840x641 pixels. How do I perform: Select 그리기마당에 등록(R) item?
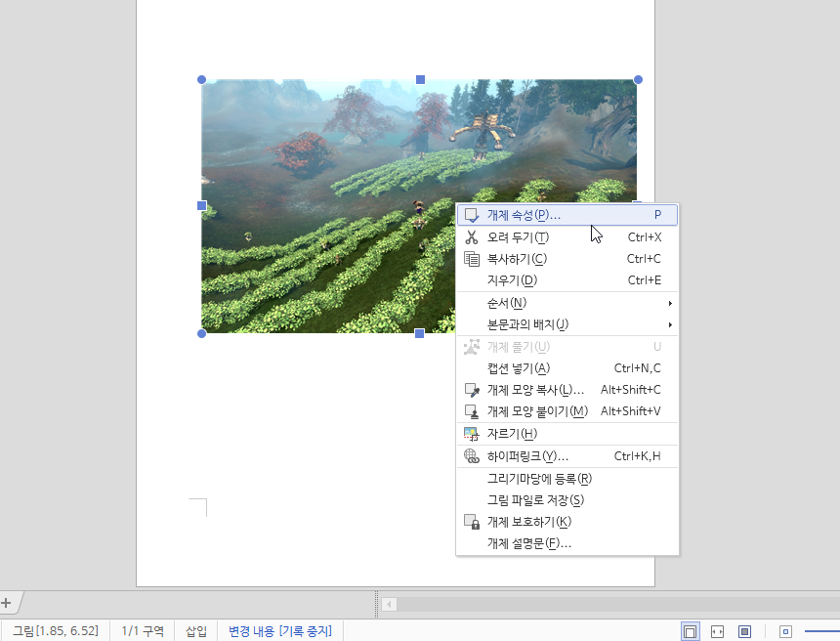567,479
